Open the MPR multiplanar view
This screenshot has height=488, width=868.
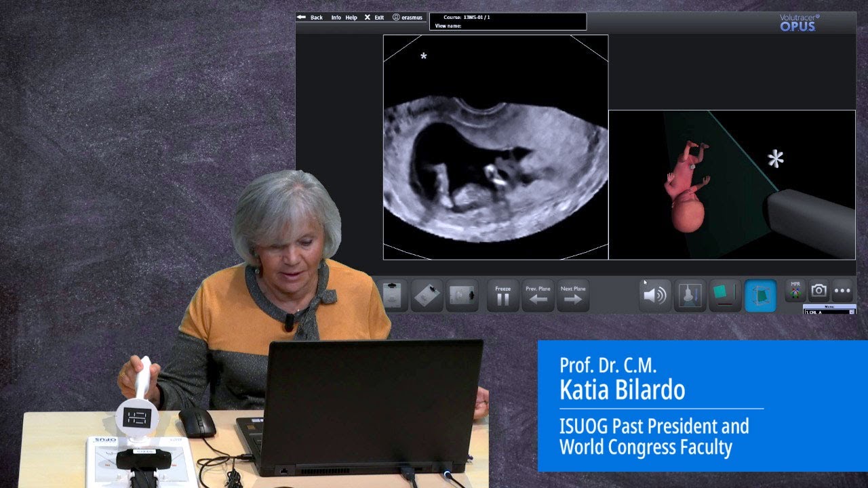click(795, 291)
